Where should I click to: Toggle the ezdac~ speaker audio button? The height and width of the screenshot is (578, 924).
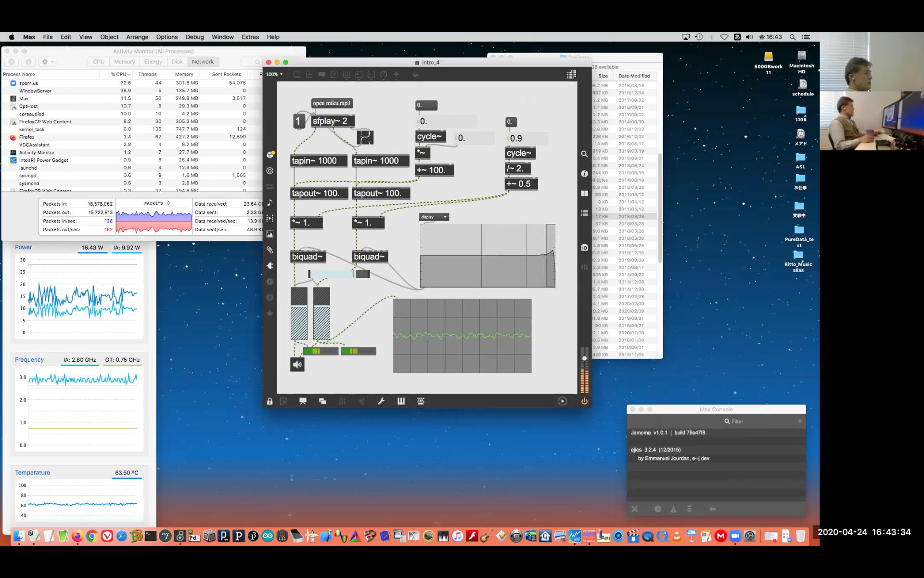coord(297,365)
